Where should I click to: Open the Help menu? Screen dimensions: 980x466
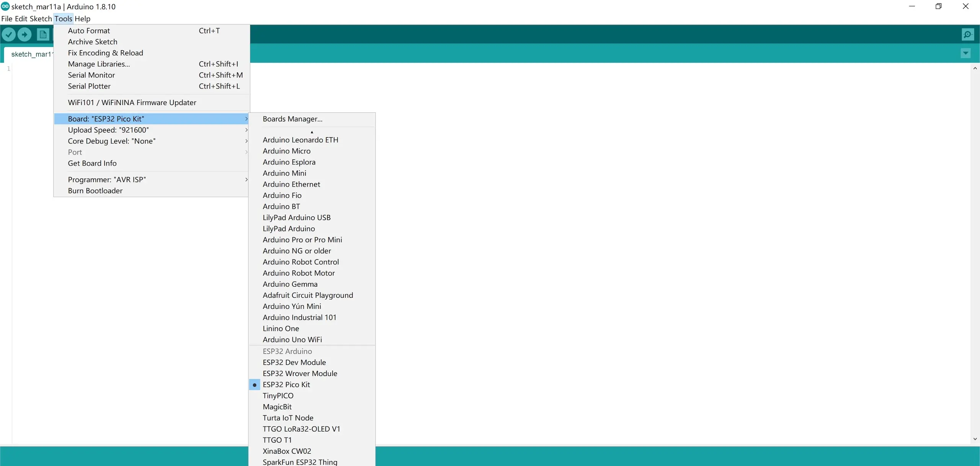[x=82, y=19]
